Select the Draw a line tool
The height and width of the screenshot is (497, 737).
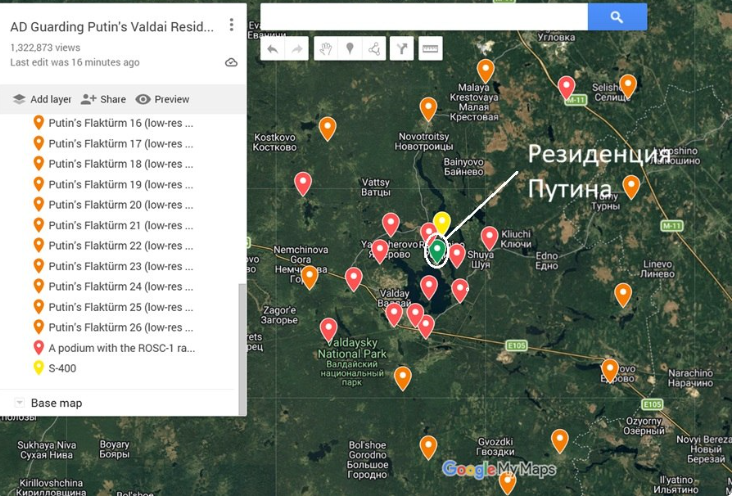point(374,49)
